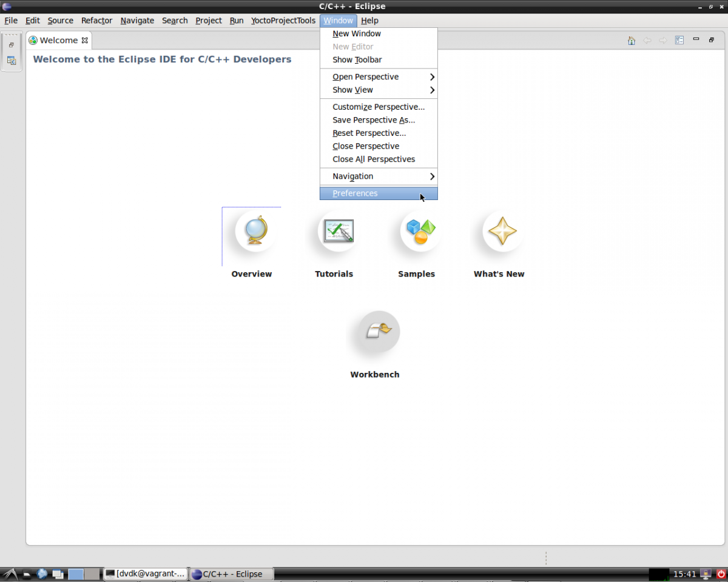Click the web browser globe in taskbar
This screenshot has height=582, width=728.
(x=42, y=574)
